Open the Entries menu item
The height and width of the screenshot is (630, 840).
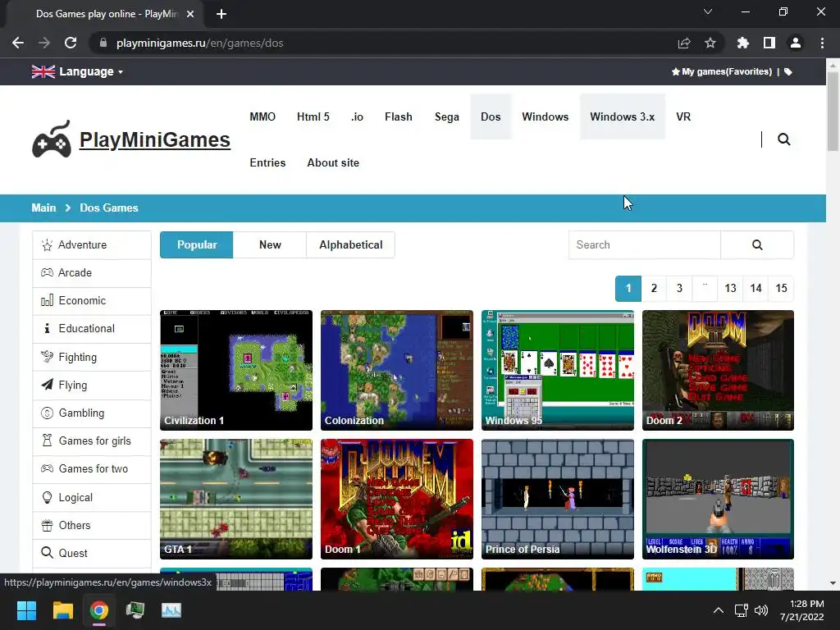[267, 163]
